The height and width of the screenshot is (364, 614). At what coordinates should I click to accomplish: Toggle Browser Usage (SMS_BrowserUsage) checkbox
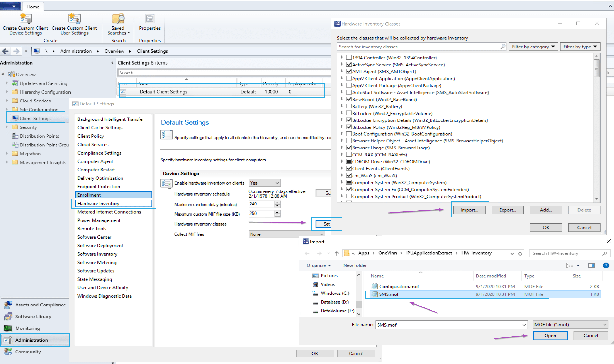tap(349, 148)
